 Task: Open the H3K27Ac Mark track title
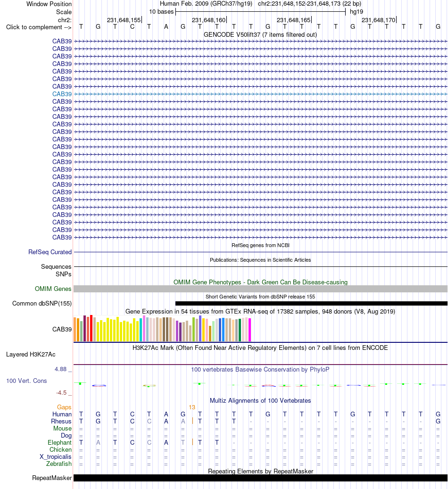tap(260, 348)
